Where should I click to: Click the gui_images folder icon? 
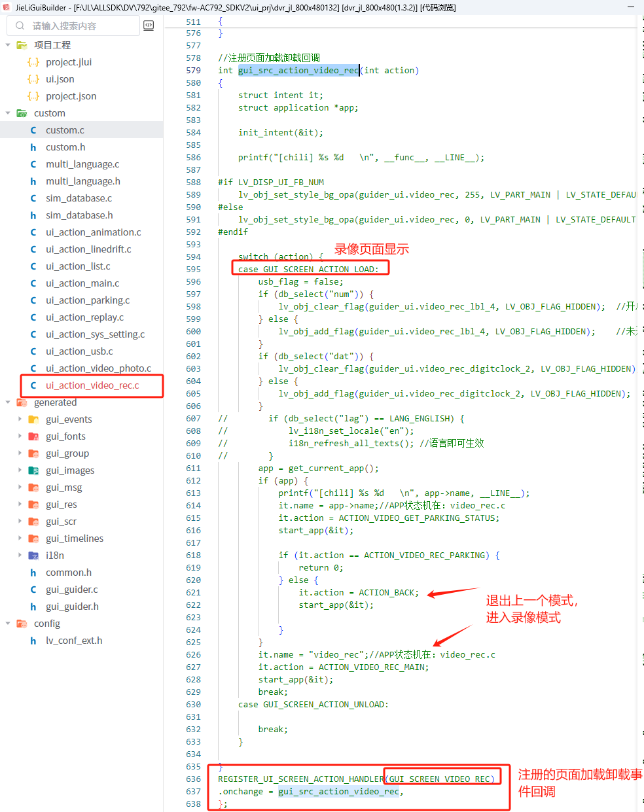pyautogui.click(x=33, y=470)
